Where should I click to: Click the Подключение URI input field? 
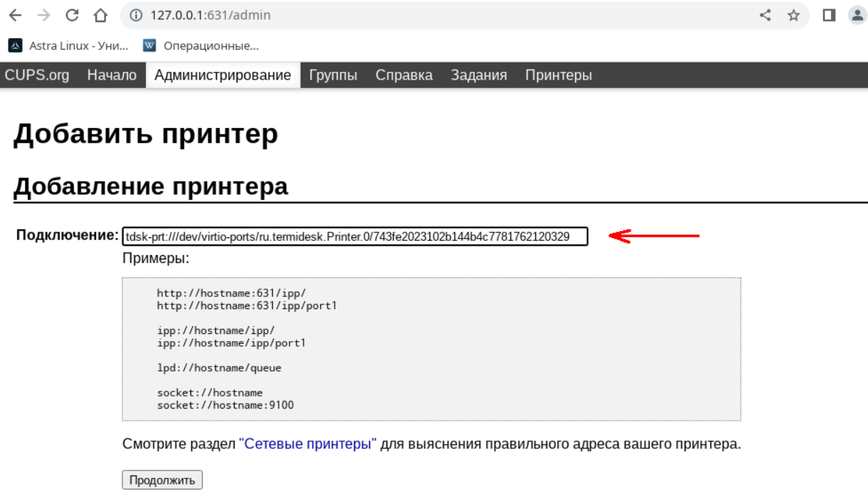click(355, 237)
